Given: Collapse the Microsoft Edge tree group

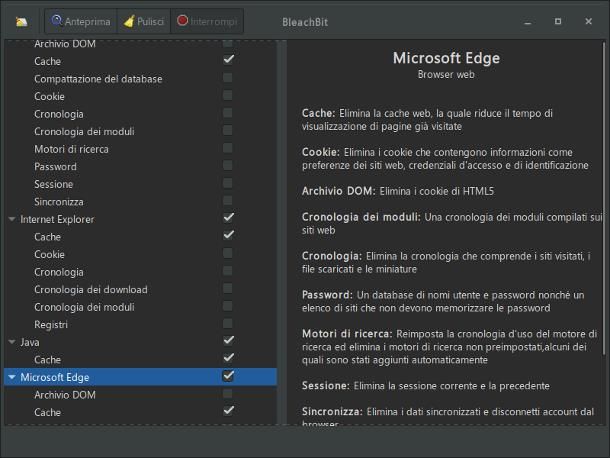Looking at the screenshot, I should [x=12, y=377].
